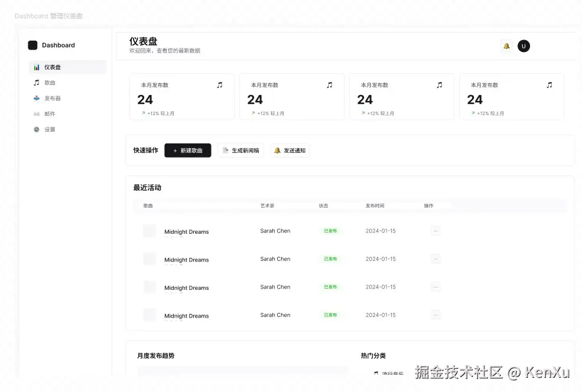
Task: Open the user avatar U
Action: (524, 46)
